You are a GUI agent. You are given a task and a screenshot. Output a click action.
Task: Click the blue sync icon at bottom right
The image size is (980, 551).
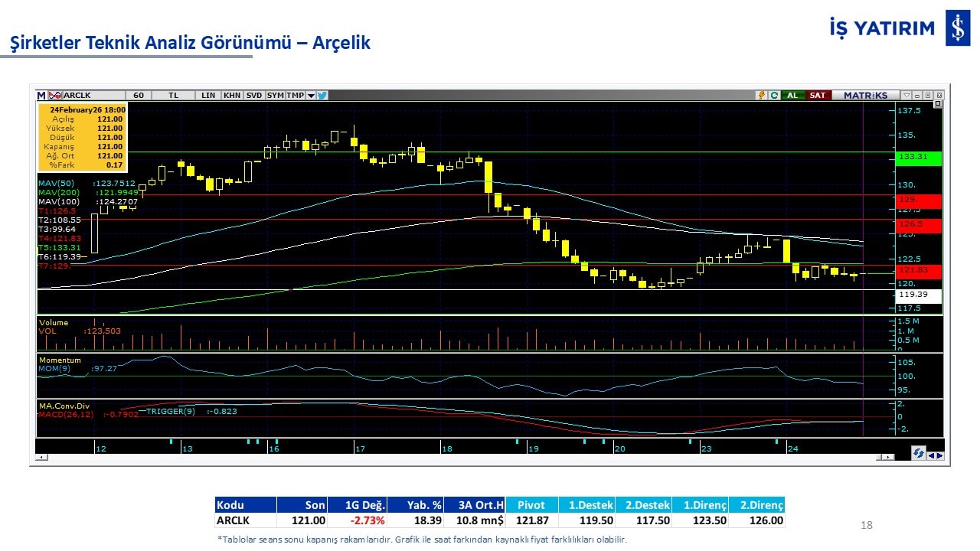[x=918, y=454]
